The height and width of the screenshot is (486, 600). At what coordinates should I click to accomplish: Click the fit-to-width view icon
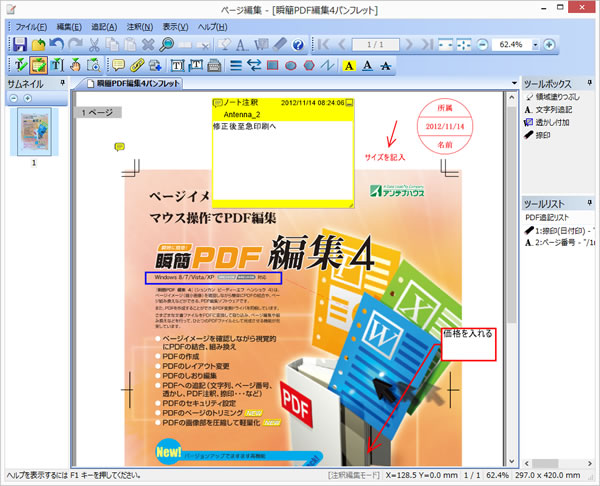click(445, 45)
